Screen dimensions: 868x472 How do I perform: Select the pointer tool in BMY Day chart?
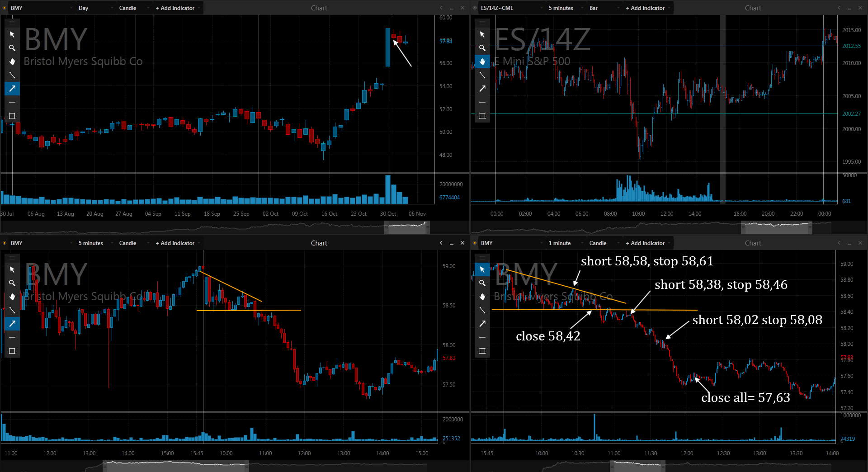click(12, 34)
